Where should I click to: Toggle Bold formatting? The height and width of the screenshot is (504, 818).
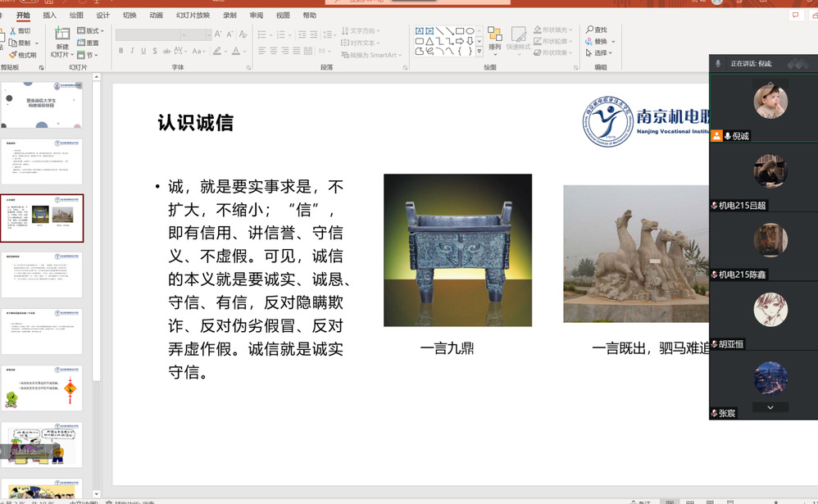tap(120, 51)
